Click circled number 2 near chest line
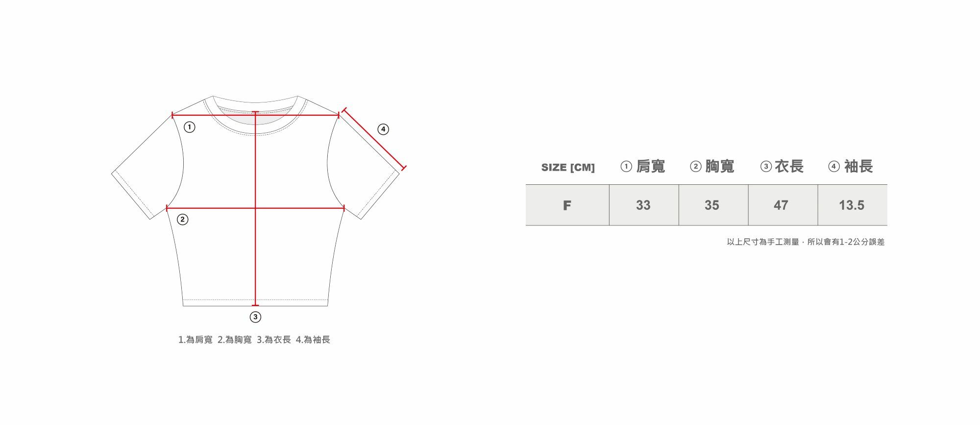Viewport: 980px width, 425px height. 182,219
